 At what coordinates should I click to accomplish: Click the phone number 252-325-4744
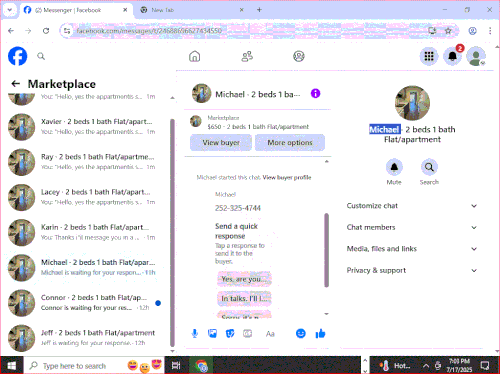coord(238,208)
